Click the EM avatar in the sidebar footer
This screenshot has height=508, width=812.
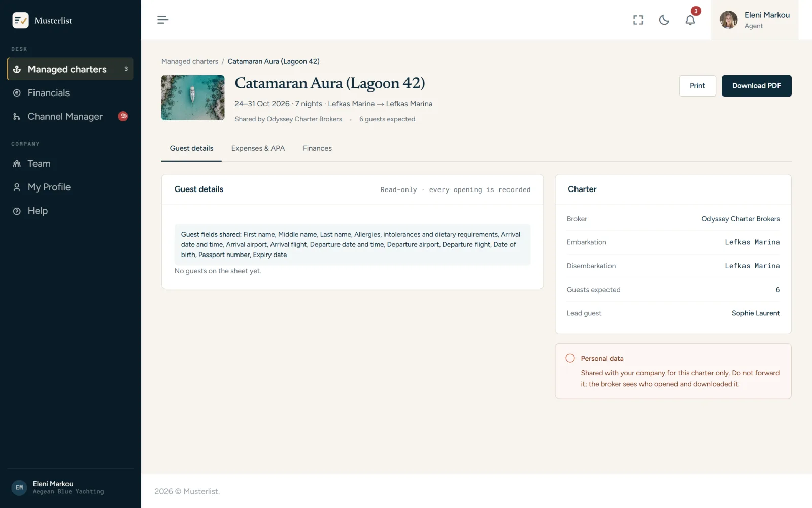pos(19,487)
